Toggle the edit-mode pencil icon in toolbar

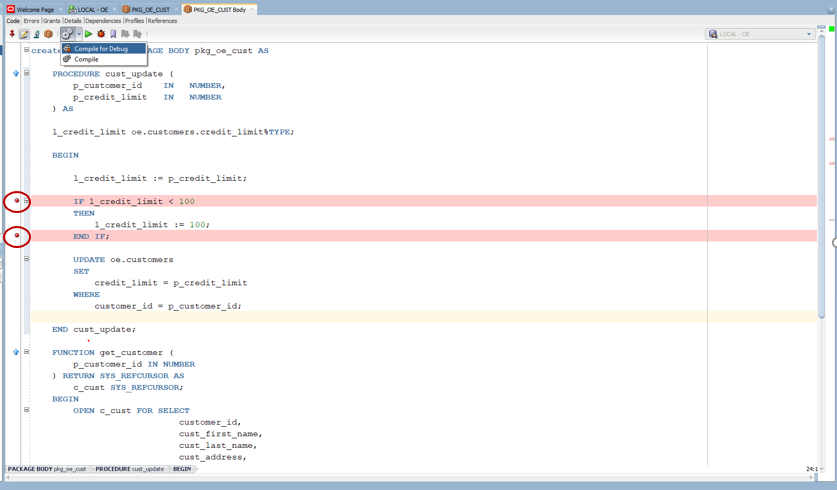pyautogui.click(x=24, y=34)
